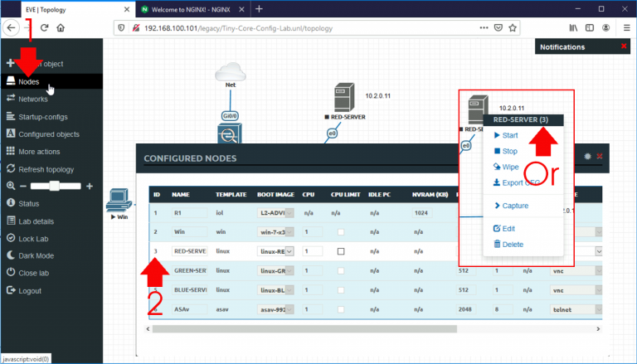
Task: Click the table scroll right arrow
Action: pyautogui.click(x=598, y=328)
